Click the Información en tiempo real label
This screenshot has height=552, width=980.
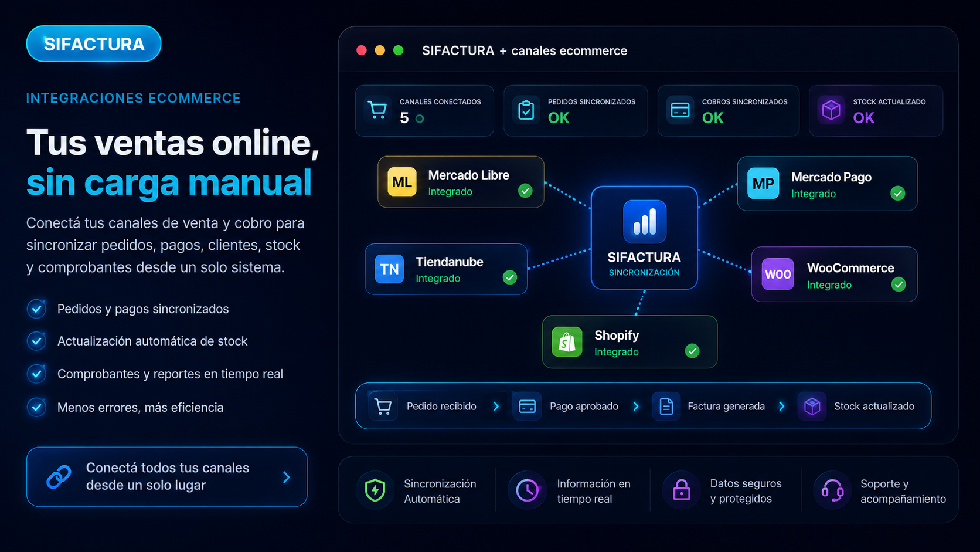click(594, 491)
